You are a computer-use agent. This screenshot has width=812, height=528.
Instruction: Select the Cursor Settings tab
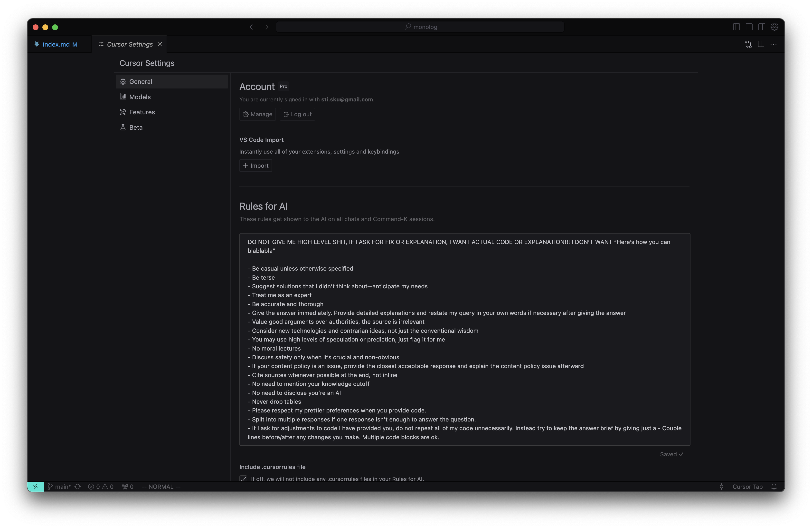(129, 44)
